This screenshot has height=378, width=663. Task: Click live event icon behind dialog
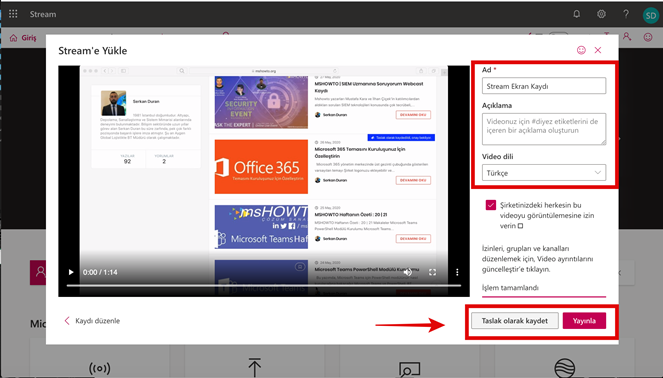point(100,368)
